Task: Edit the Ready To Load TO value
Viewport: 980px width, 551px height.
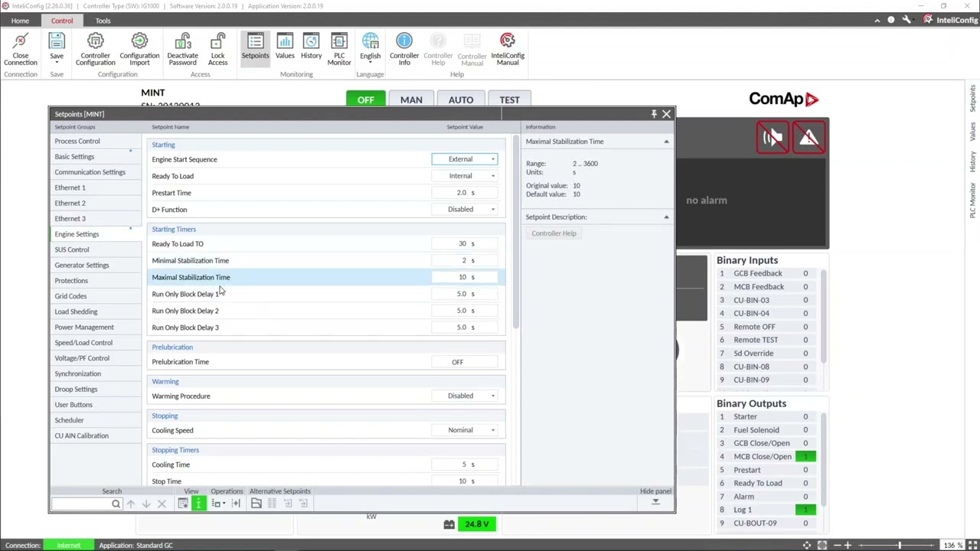Action: 465,243
